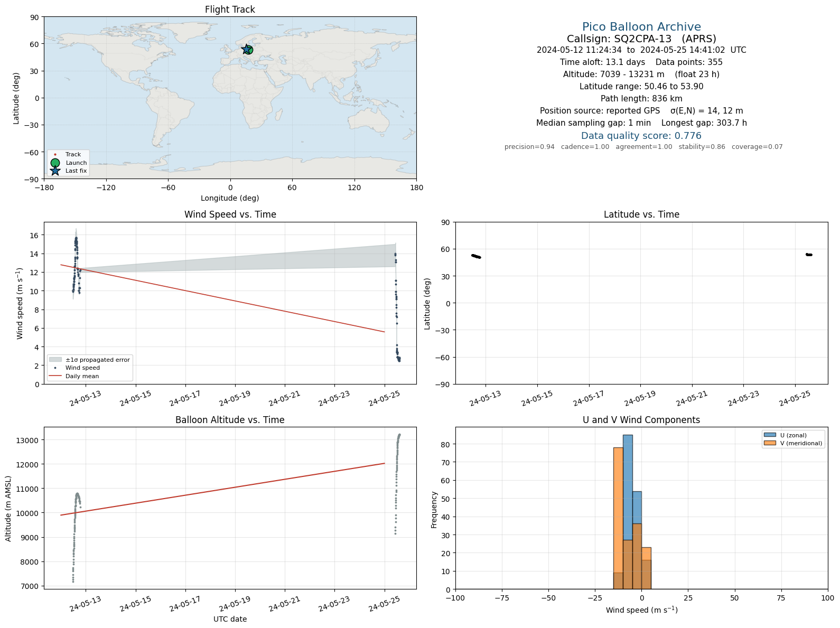This screenshot has height=628, width=840.
Task: Click the "−180" longitude tick on the map
Action: click(x=44, y=188)
